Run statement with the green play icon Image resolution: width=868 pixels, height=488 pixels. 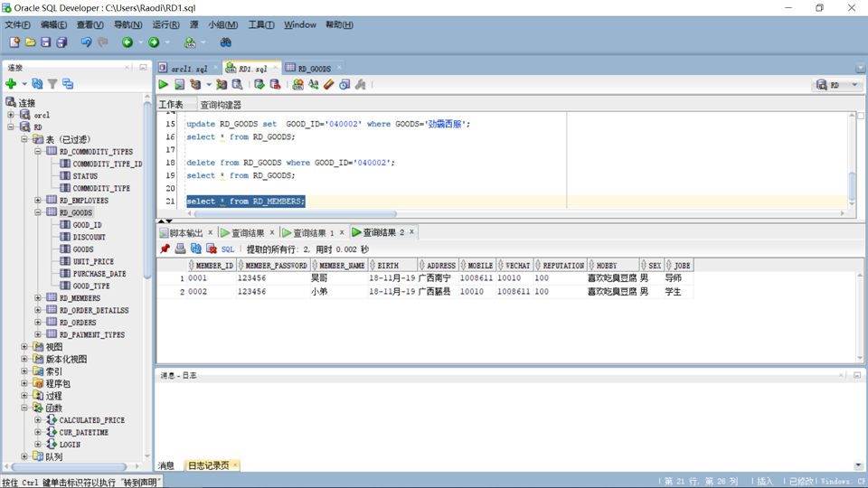coord(163,85)
